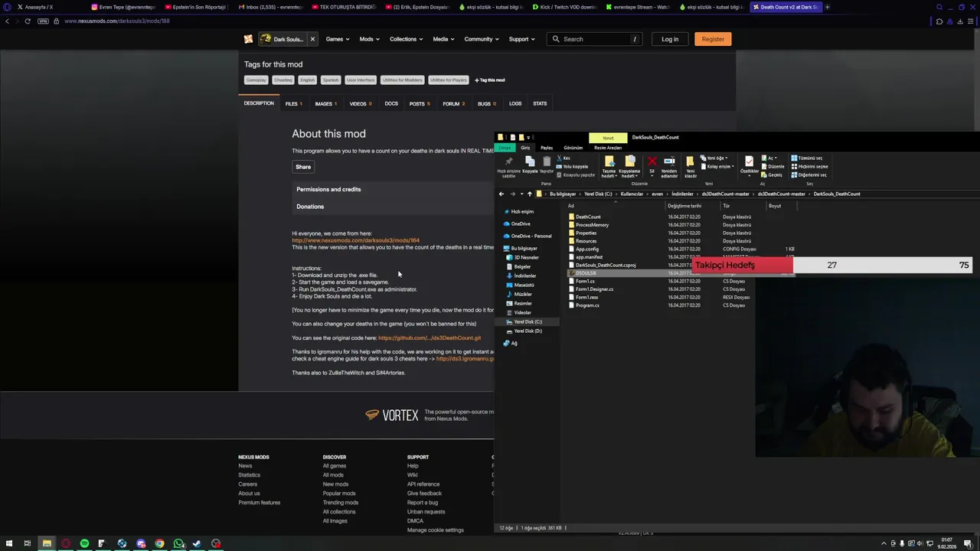Select the ProcessMemory folder
This screenshot has width=980, height=551.
coord(591,225)
